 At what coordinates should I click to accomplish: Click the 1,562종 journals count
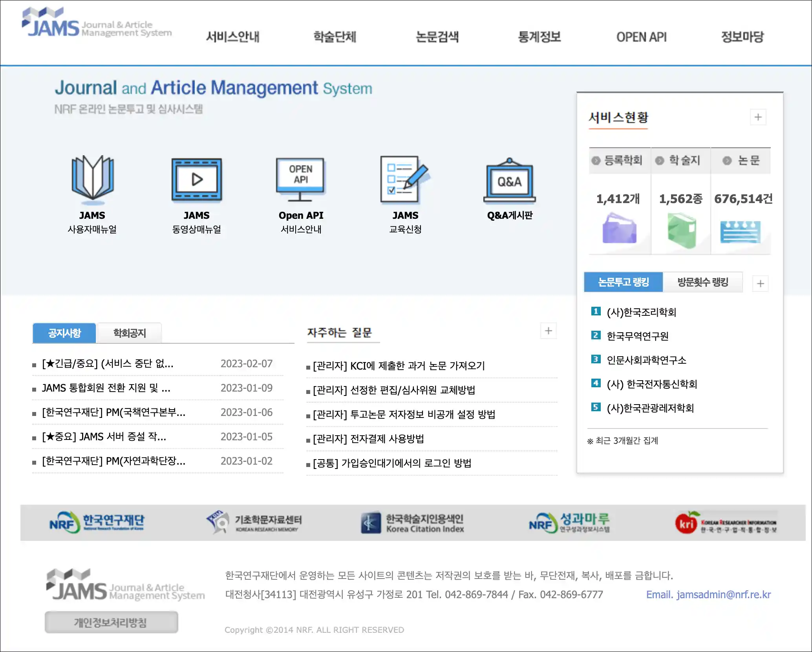[x=680, y=199]
